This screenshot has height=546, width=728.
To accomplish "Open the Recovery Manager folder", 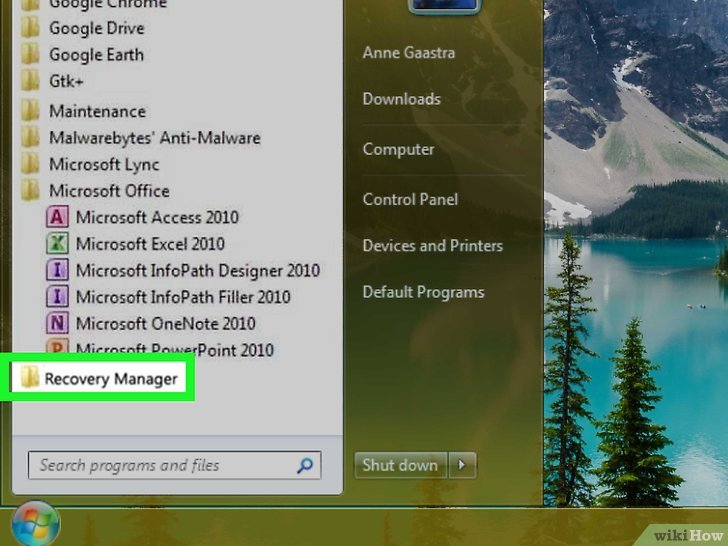I will pos(99,379).
